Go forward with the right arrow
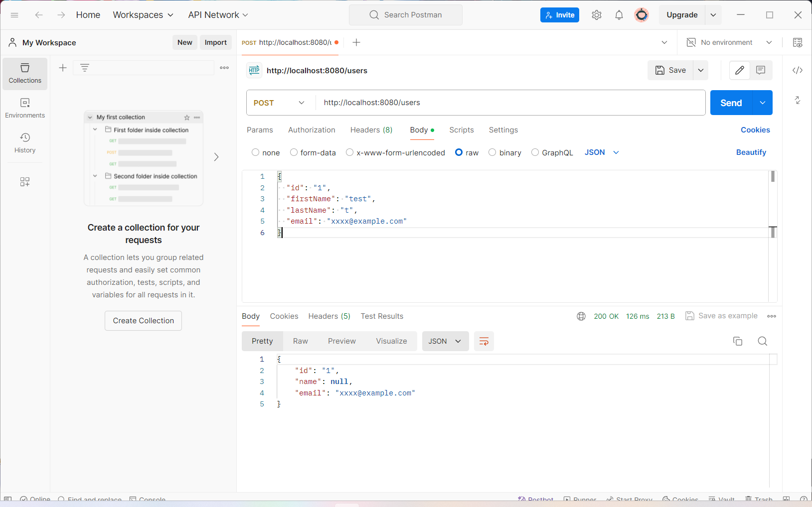Viewport: 812px width, 507px height. click(61, 15)
